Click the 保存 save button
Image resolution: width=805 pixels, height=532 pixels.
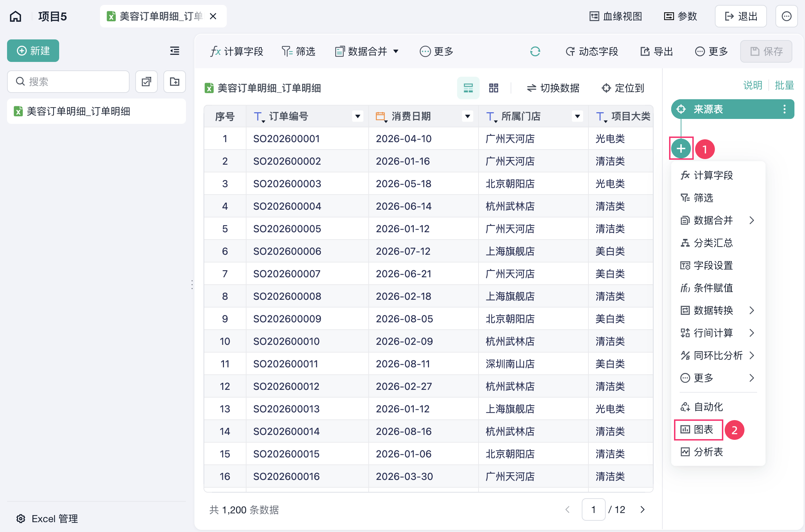[766, 51]
